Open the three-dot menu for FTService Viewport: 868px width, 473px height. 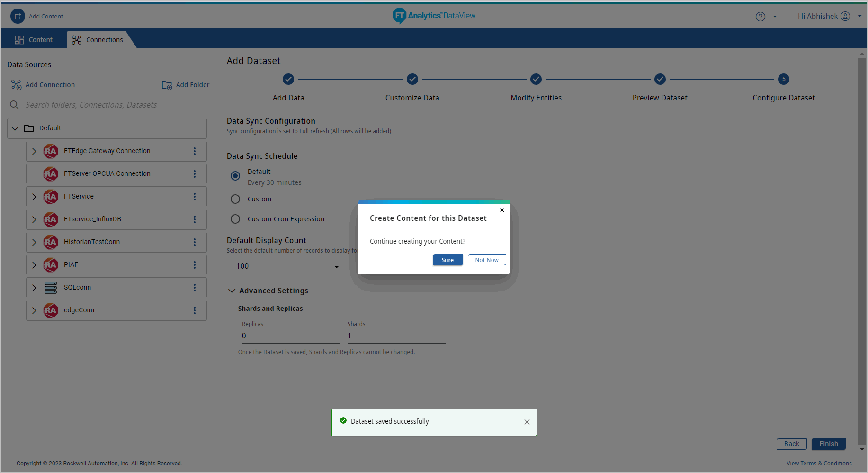(x=194, y=197)
